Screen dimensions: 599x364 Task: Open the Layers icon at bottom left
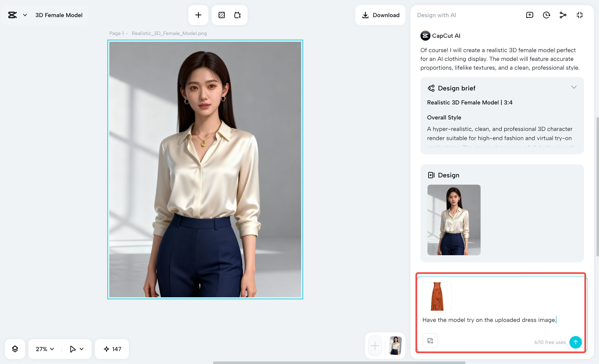[x=15, y=349]
